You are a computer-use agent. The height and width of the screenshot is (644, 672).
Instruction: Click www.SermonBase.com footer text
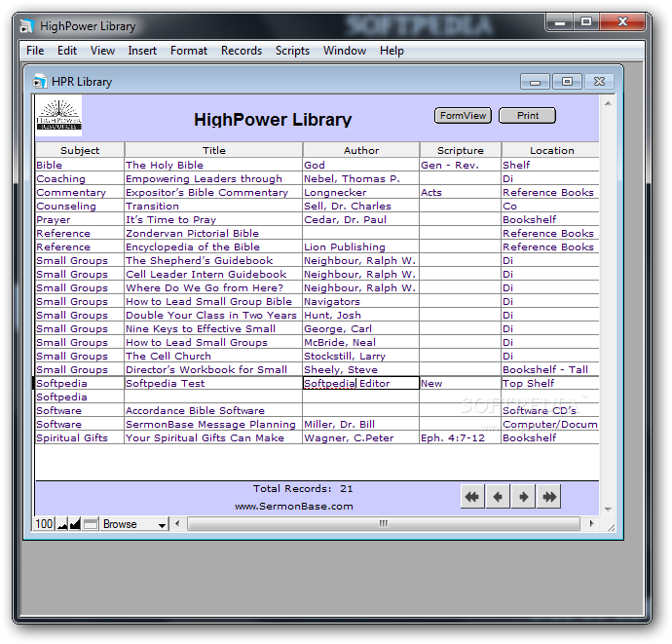[294, 507]
